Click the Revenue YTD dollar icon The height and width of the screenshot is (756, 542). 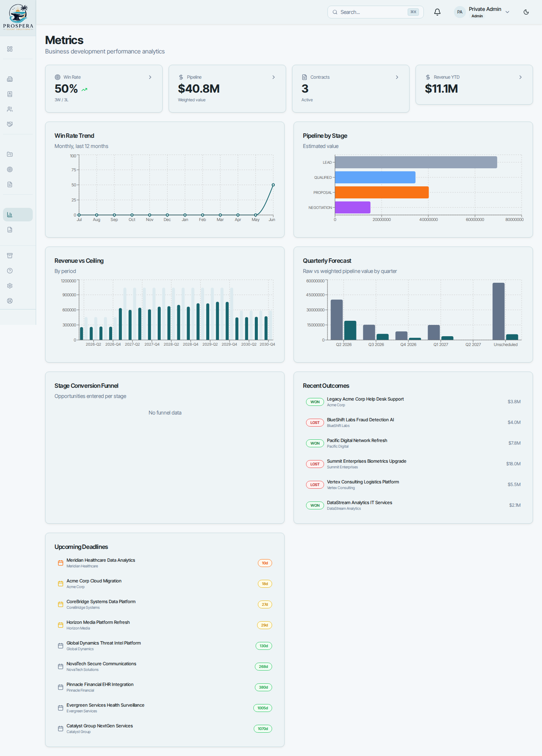click(428, 77)
